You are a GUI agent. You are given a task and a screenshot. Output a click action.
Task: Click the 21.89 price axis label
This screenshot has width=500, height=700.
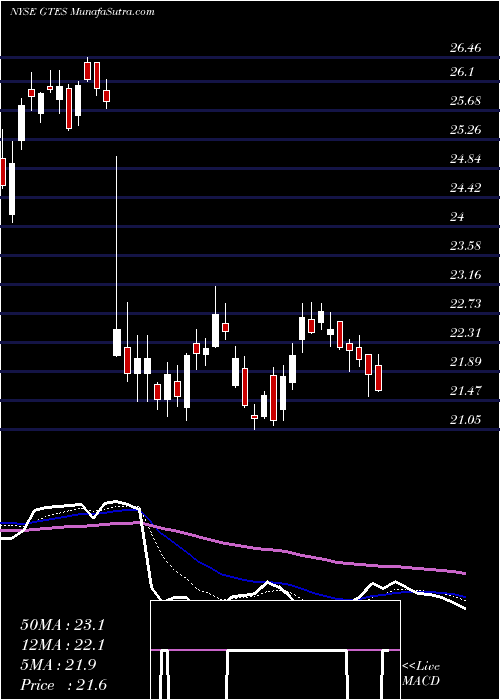pyautogui.click(x=465, y=362)
